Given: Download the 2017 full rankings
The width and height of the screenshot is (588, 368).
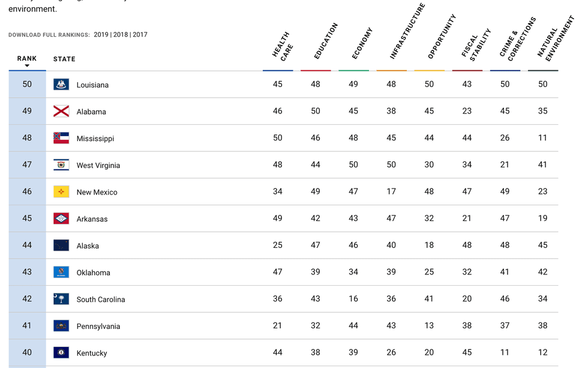Looking at the screenshot, I should point(140,35).
